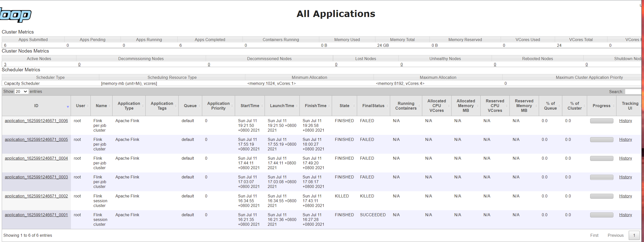
Task: Sort by Application Tags column
Action: tap(162, 106)
